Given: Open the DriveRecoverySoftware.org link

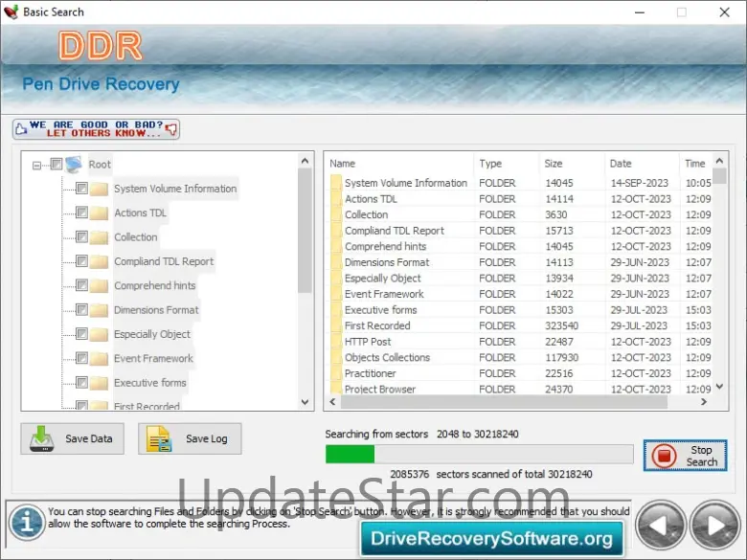Looking at the screenshot, I should 491,539.
